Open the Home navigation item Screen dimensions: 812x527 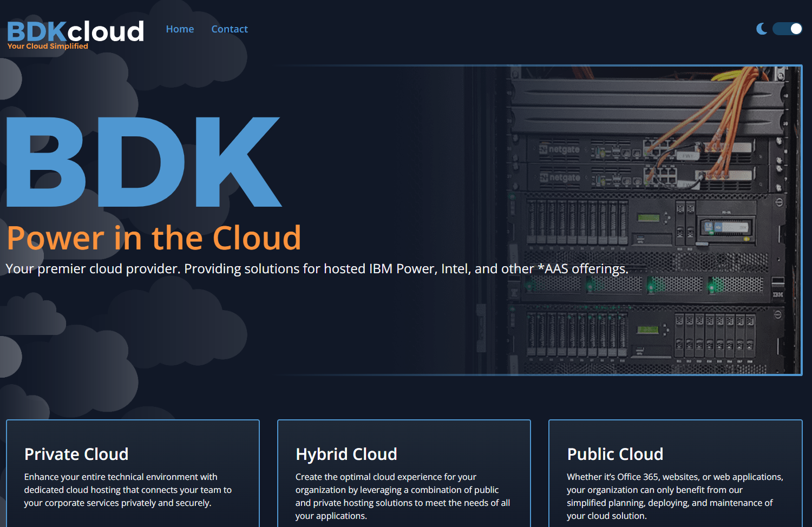pos(180,29)
